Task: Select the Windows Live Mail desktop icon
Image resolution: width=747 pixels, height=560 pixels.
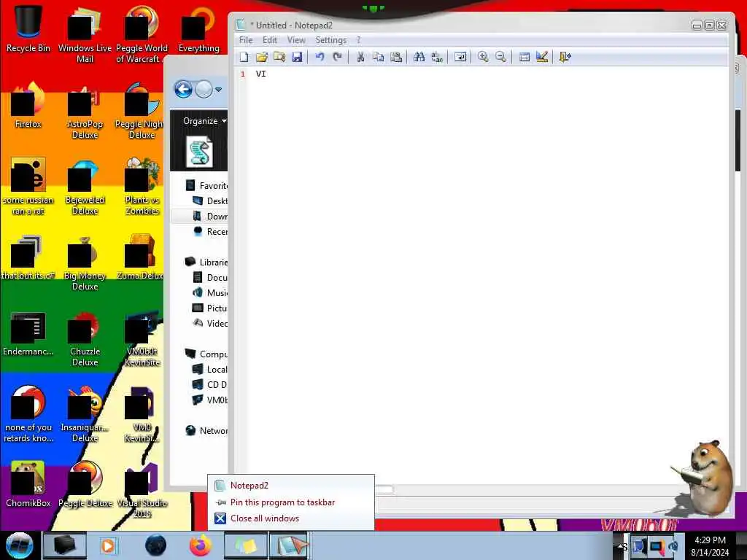Action: 85,34
